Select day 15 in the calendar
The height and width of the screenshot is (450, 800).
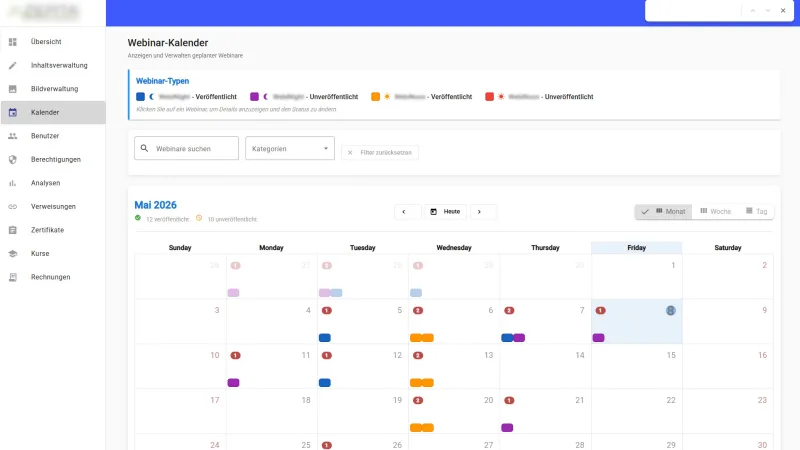click(x=671, y=355)
